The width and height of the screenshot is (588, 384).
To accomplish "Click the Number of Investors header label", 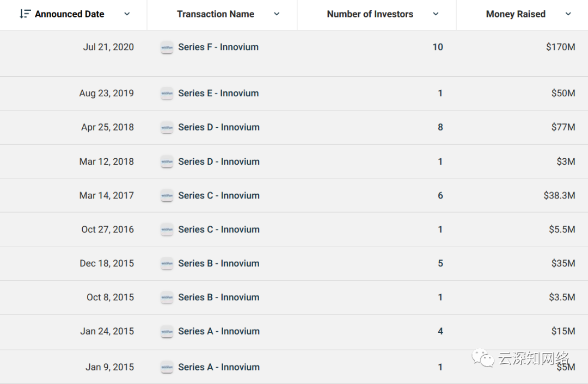I will [370, 14].
